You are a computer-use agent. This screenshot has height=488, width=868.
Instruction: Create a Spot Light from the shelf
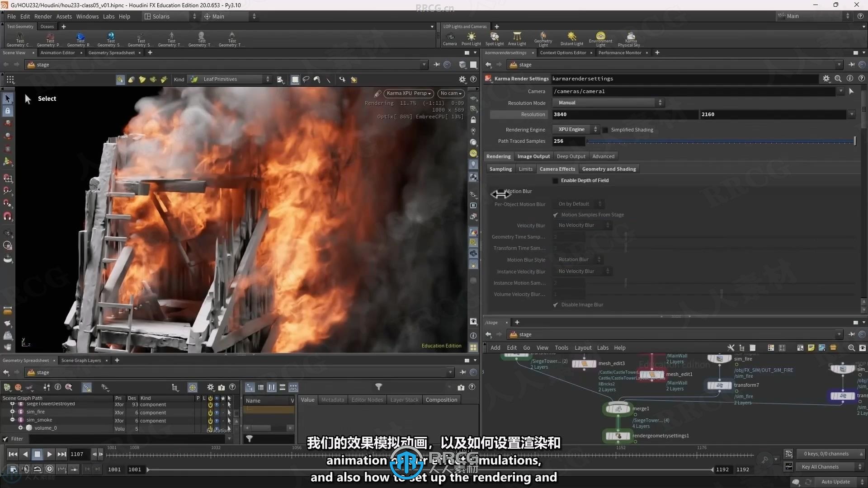494,39
